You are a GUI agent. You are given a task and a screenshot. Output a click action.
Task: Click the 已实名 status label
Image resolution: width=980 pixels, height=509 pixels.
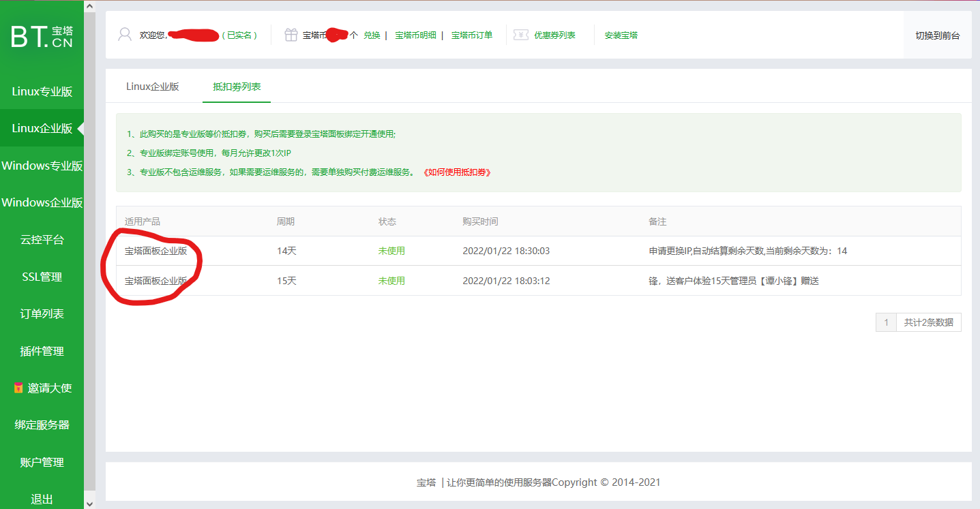(239, 35)
